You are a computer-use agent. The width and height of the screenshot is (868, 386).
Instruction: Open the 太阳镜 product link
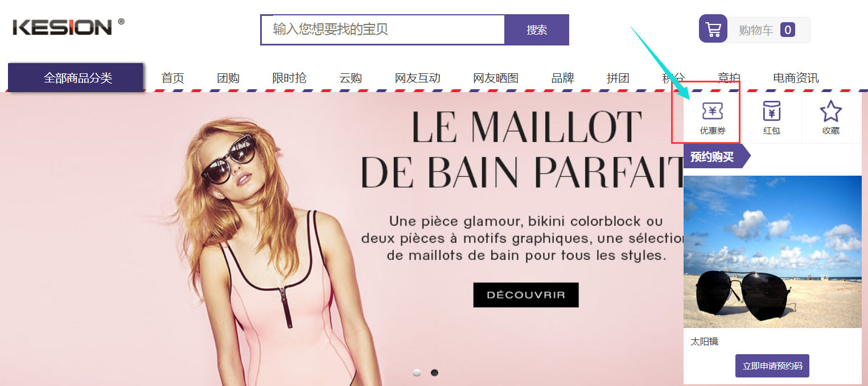click(x=704, y=342)
